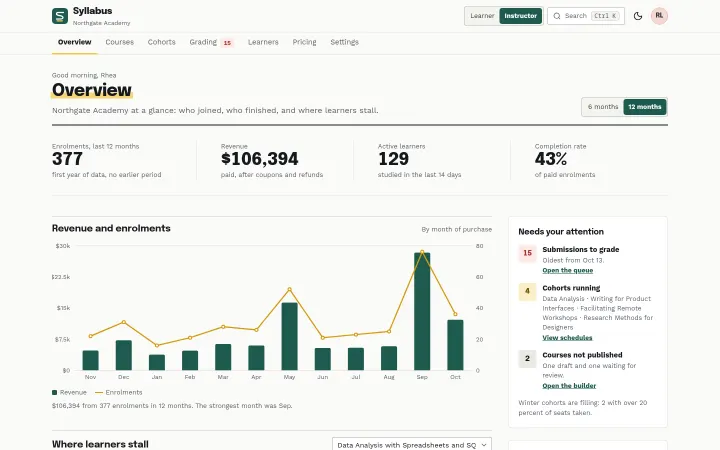
Task: Click the $106,394 revenue figure
Action: (259, 159)
